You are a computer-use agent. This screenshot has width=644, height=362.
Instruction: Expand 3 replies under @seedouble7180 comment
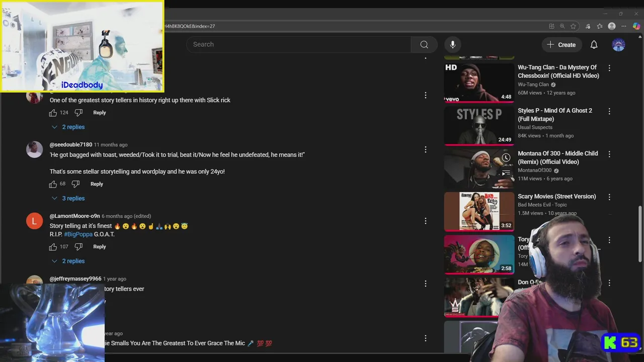68,198
